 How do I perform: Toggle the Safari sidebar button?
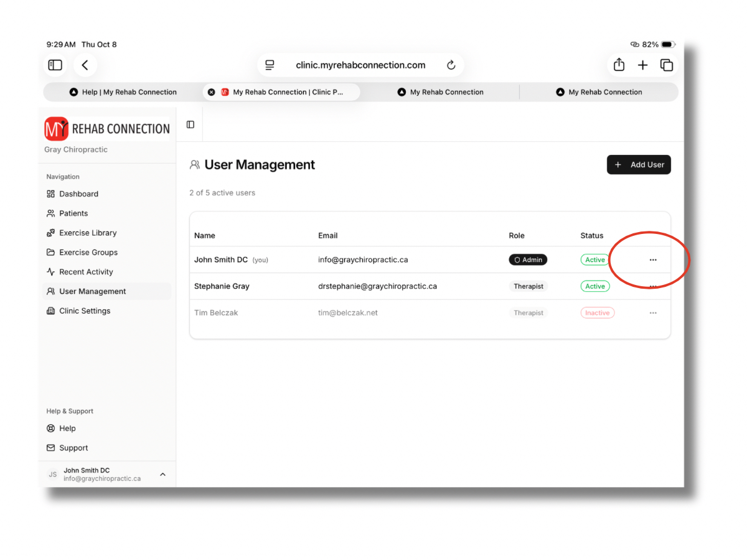pos(55,65)
